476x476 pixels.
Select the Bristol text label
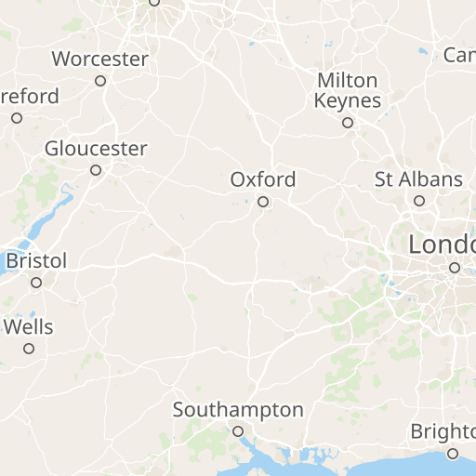[x=36, y=260]
